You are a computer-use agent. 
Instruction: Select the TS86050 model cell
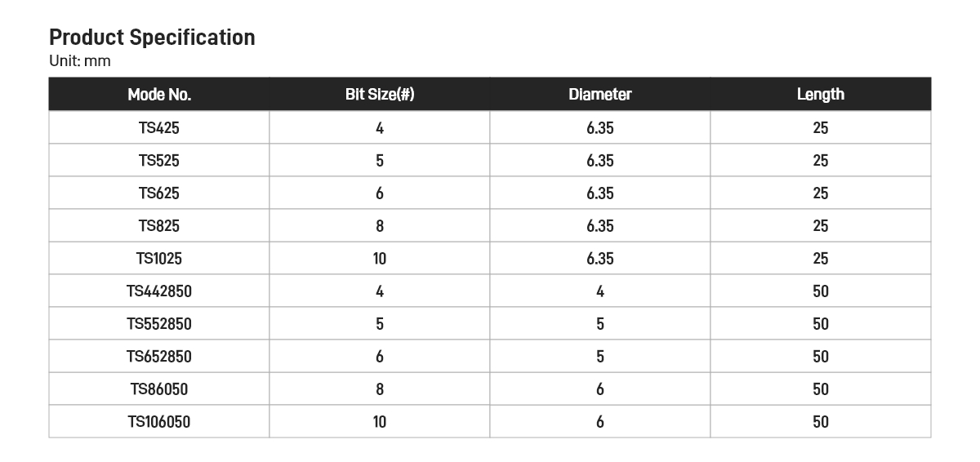coord(159,389)
